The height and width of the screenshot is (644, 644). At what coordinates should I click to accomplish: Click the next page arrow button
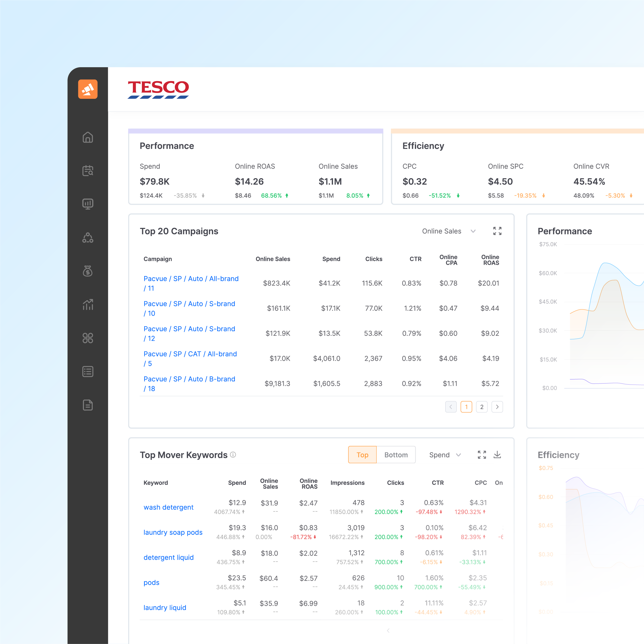coord(497,407)
